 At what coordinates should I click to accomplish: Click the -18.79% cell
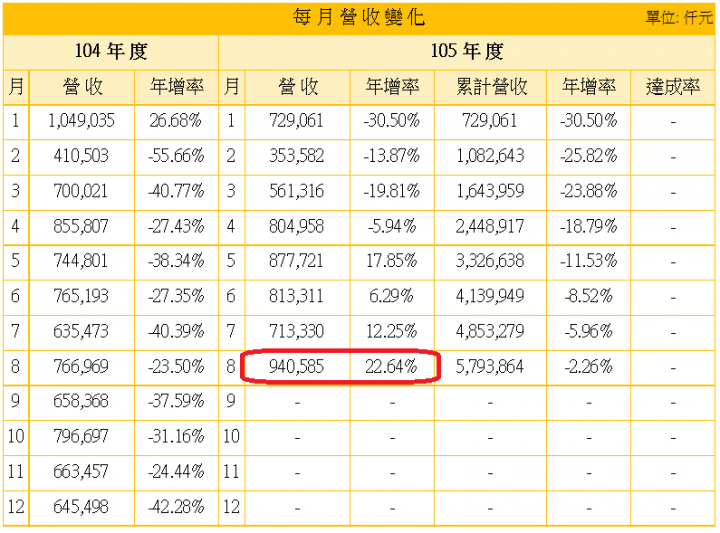coord(589,227)
